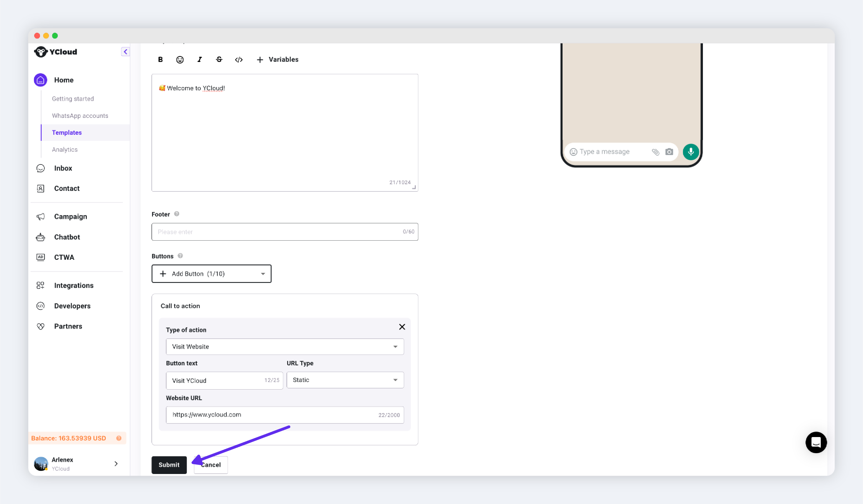The image size is (863, 504).
Task: Open the emoji picker in the toolbar
Action: coord(180,59)
